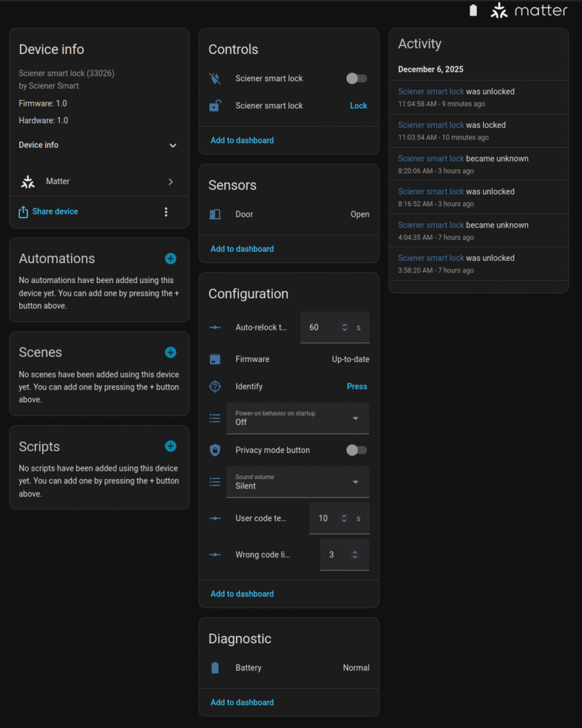582x728 pixels.
Task: Expand the Device info section chevron
Action: click(x=172, y=145)
